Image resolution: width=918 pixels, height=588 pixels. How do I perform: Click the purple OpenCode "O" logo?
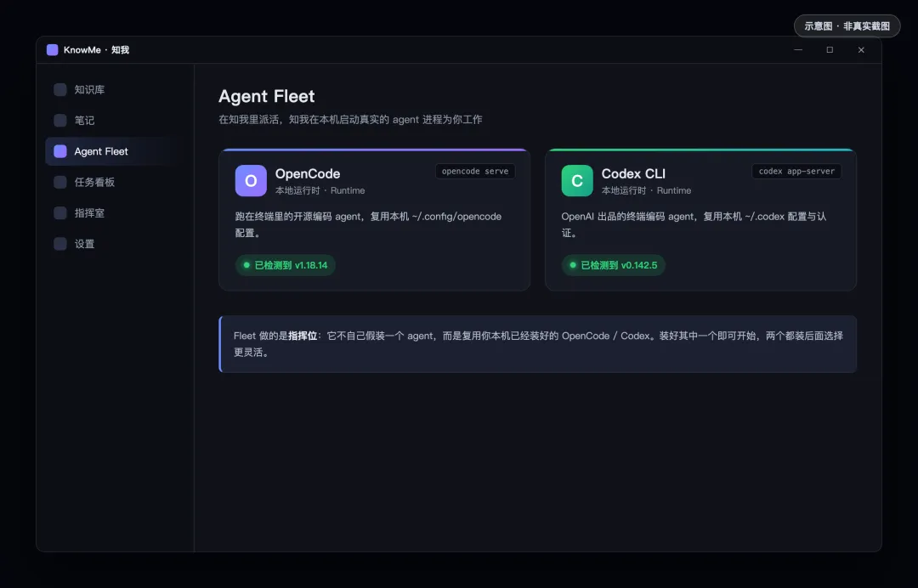[x=251, y=180]
